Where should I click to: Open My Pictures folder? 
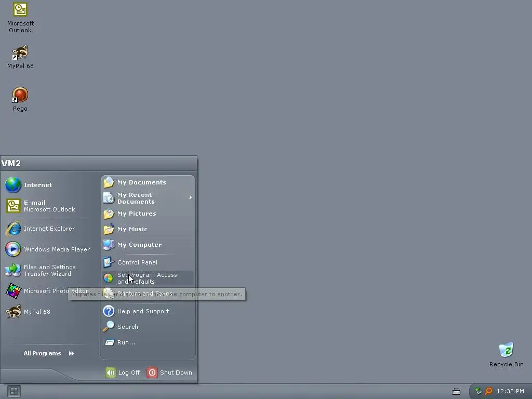tap(148, 214)
